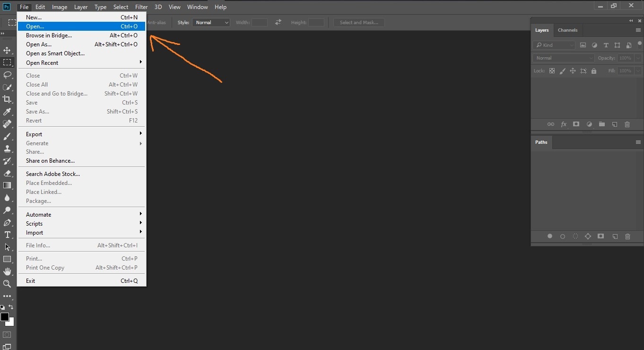Select the Zoom tool
Screen dimensions: 644x350
point(7,284)
